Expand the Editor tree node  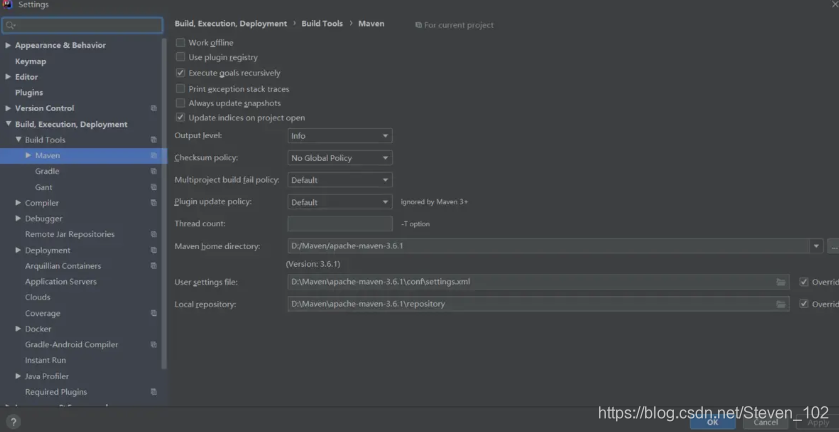(8, 77)
